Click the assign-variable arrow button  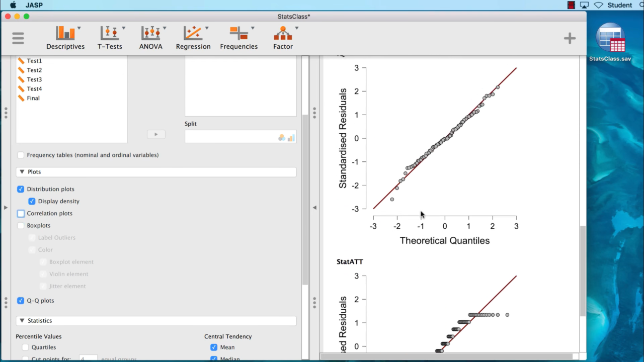tap(156, 134)
